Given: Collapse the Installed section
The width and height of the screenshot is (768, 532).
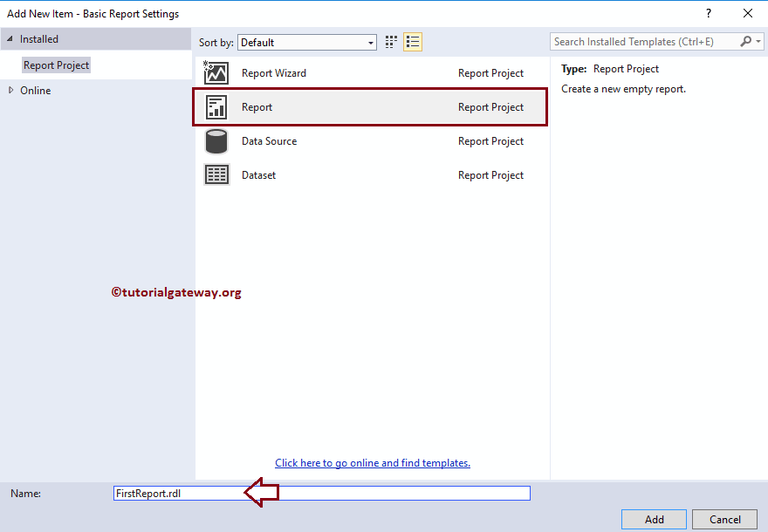Looking at the screenshot, I should pyautogui.click(x=10, y=38).
